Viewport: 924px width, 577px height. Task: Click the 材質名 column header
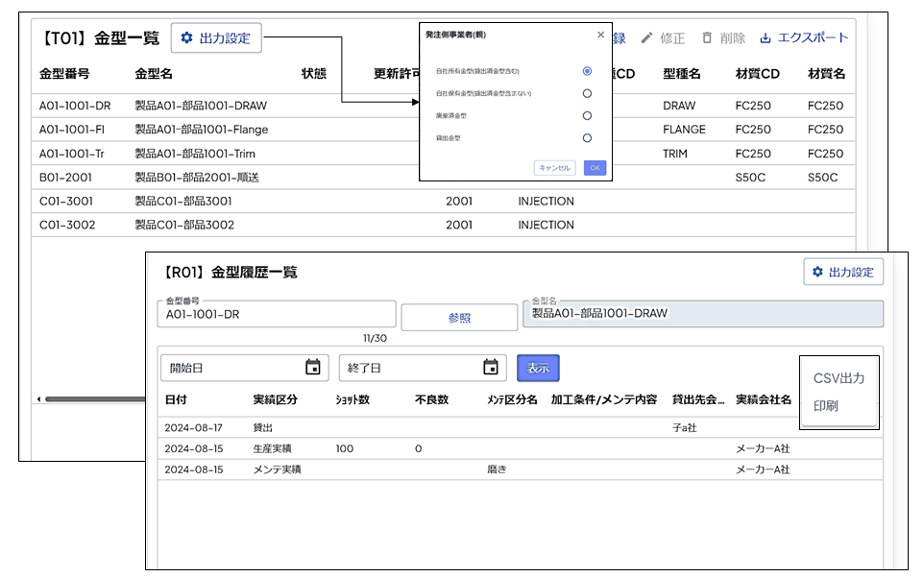pyautogui.click(x=826, y=74)
